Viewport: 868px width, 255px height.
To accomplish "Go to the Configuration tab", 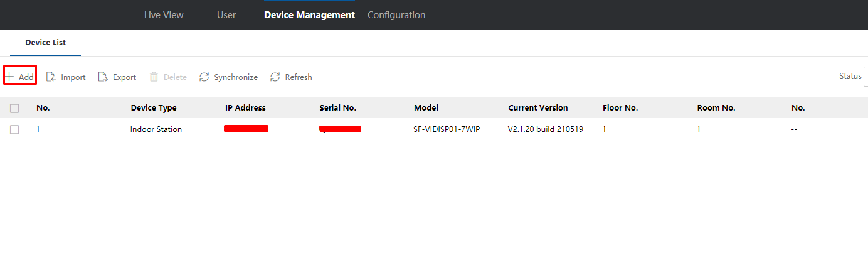I will [396, 15].
